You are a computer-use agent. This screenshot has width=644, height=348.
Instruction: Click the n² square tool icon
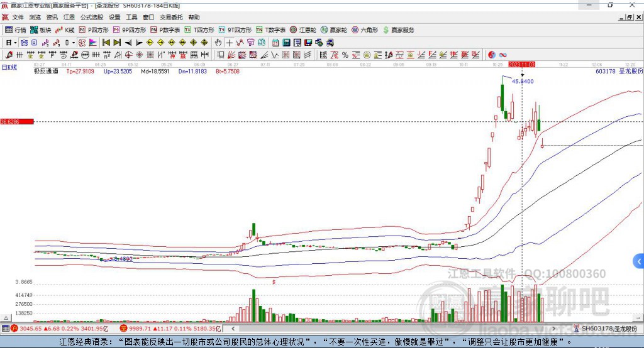tap(107, 55)
